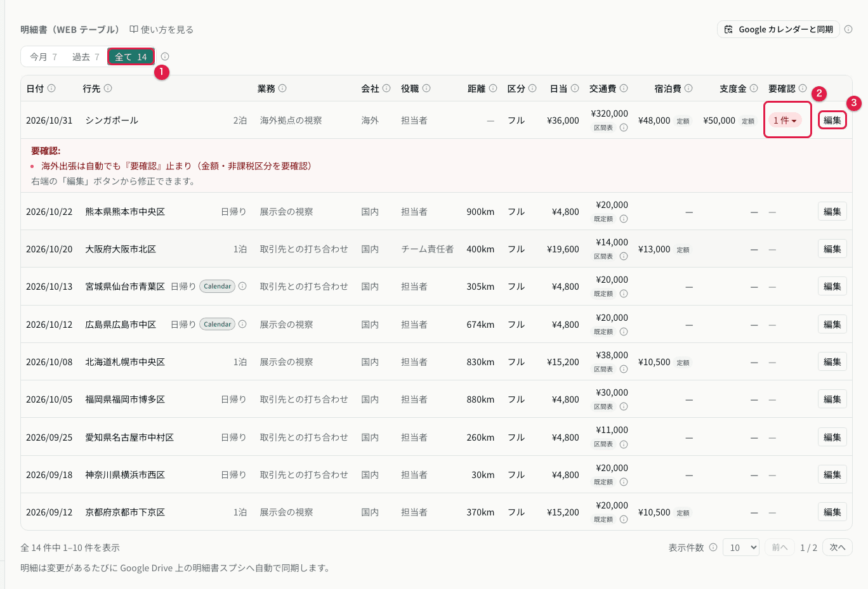
Task: Click info icon next to 支度金 header
Action: point(754,89)
